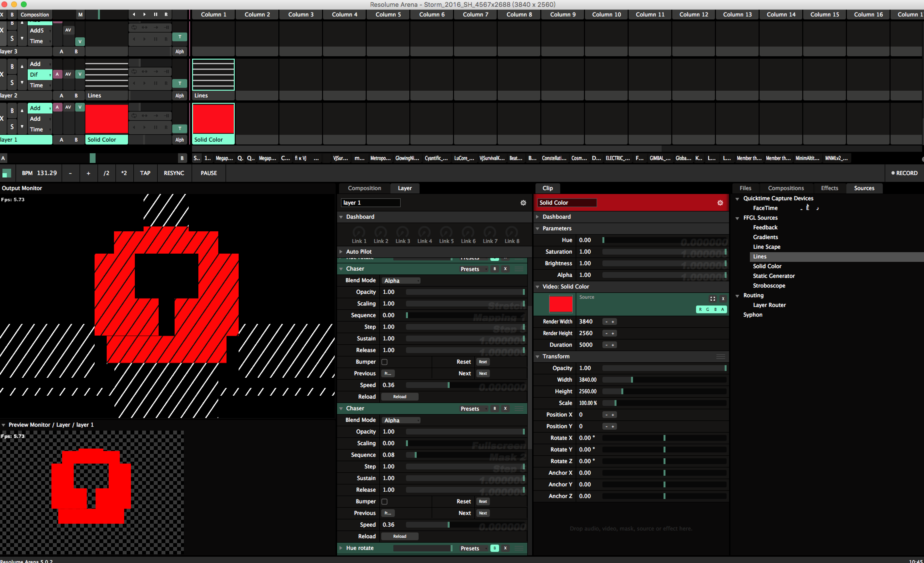Click the composition M master button
Screen dimensions: 924x563
[80, 15]
